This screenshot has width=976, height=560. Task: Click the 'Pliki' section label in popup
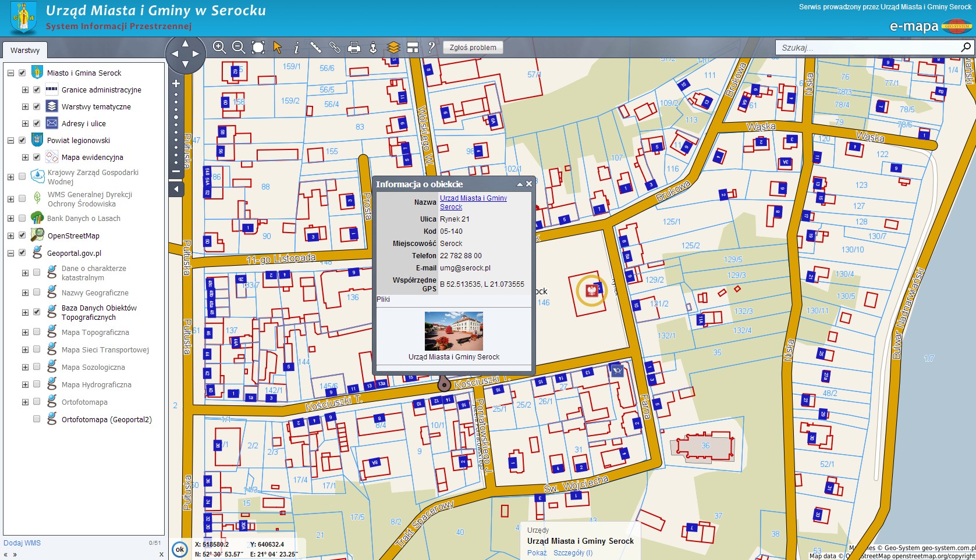point(383,299)
